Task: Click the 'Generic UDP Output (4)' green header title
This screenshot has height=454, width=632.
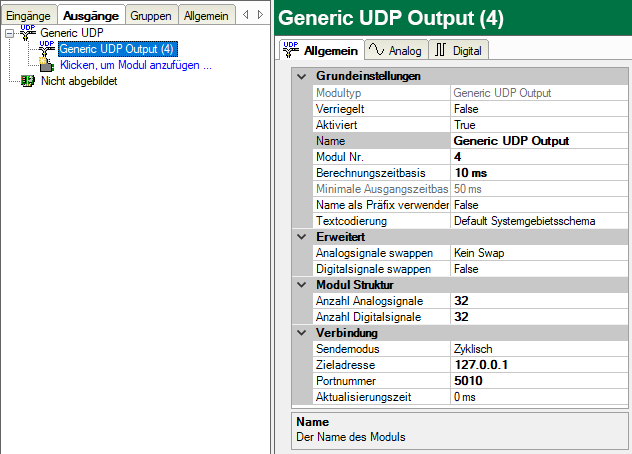Action: point(391,18)
